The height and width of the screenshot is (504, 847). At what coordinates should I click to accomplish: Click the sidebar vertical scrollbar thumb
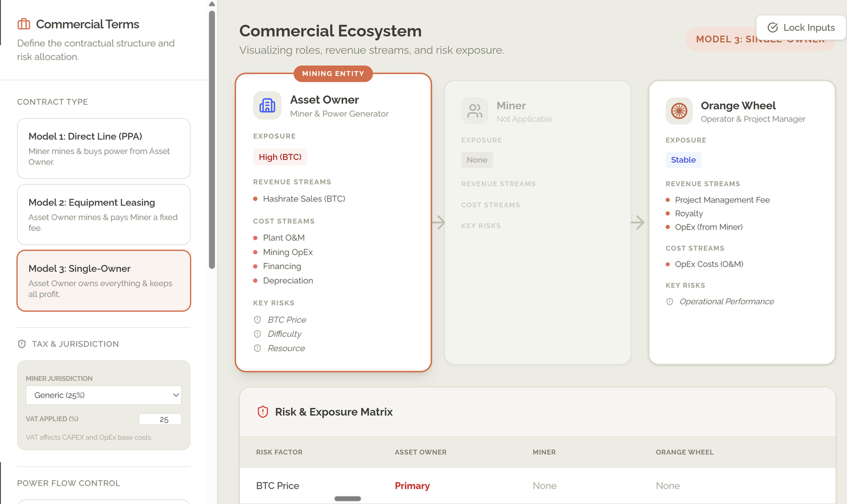(x=212, y=140)
